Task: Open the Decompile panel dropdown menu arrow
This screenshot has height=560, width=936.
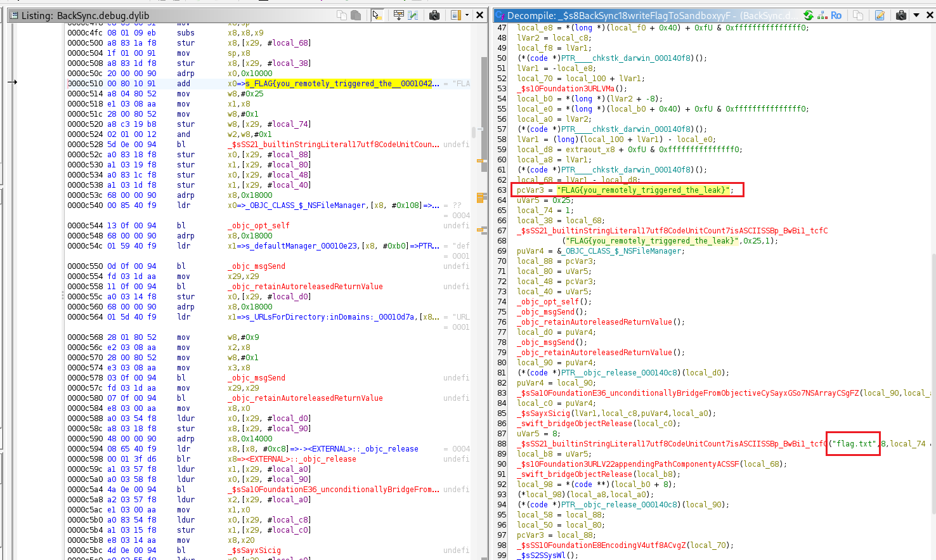Action: click(916, 15)
